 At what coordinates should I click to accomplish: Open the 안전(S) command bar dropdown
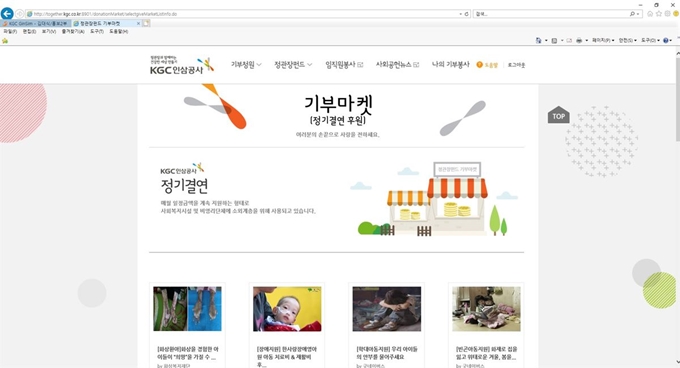point(628,40)
